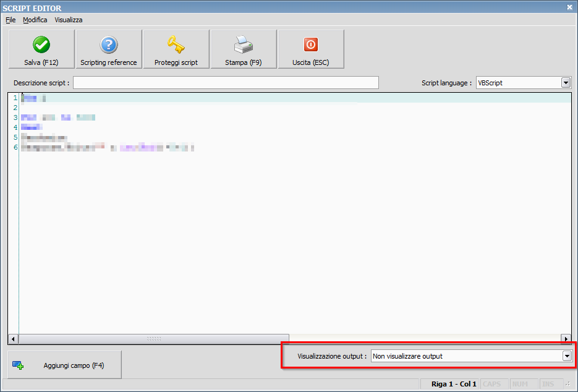Click the Aggiungi campo (F4) button
The height and width of the screenshot is (392, 578).
(x=64, y=365)
